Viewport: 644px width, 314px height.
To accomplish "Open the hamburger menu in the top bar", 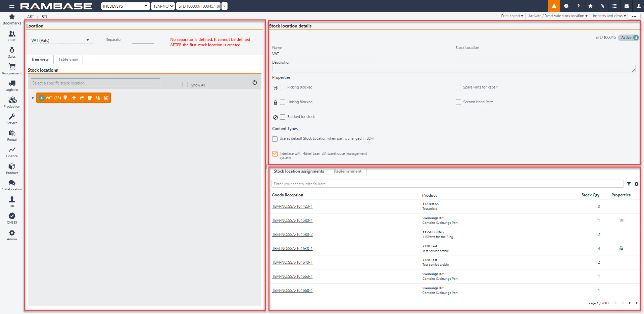I will tap(12, 6).
